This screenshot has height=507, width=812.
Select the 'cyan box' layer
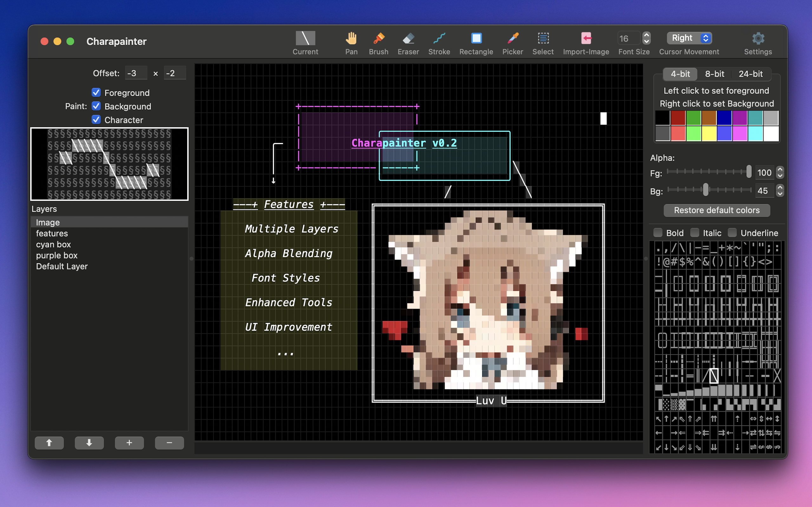pyautogui.click(x=53, y=244)
